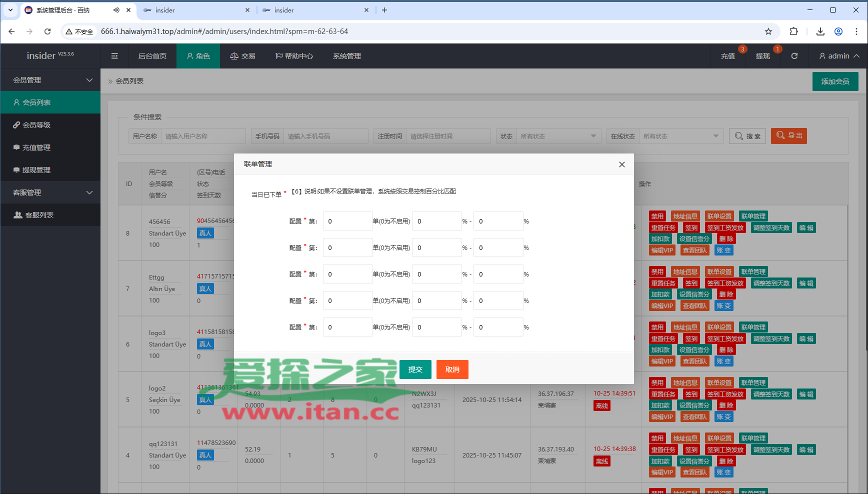Viewport: 868px width, 494px height.
Task: Open the 帮助中心 top menu
Action: 294,56
